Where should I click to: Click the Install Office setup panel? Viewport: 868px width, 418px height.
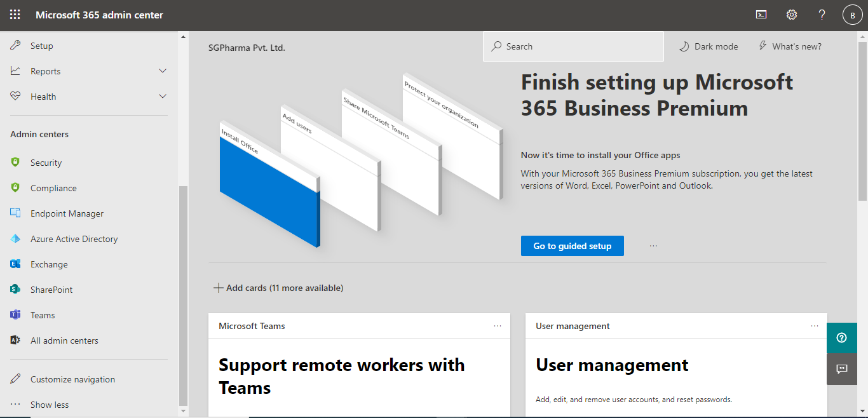point(269,184)
